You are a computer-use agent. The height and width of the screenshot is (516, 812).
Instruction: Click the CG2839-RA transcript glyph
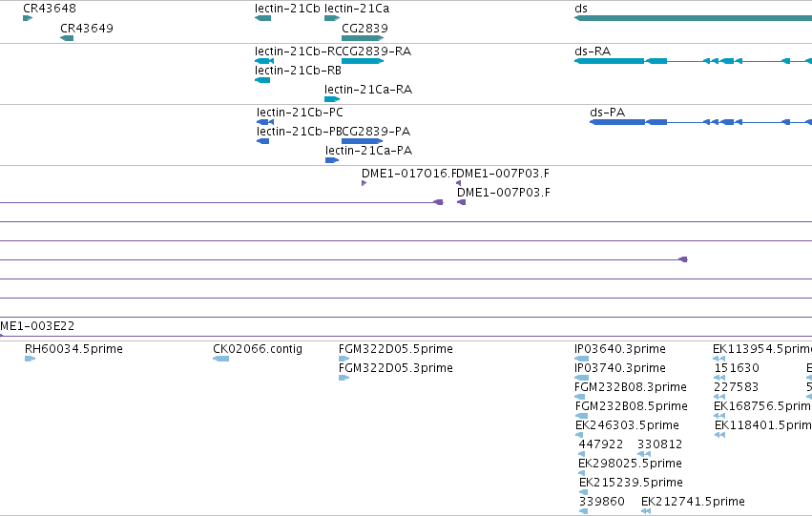click(363, 61)
